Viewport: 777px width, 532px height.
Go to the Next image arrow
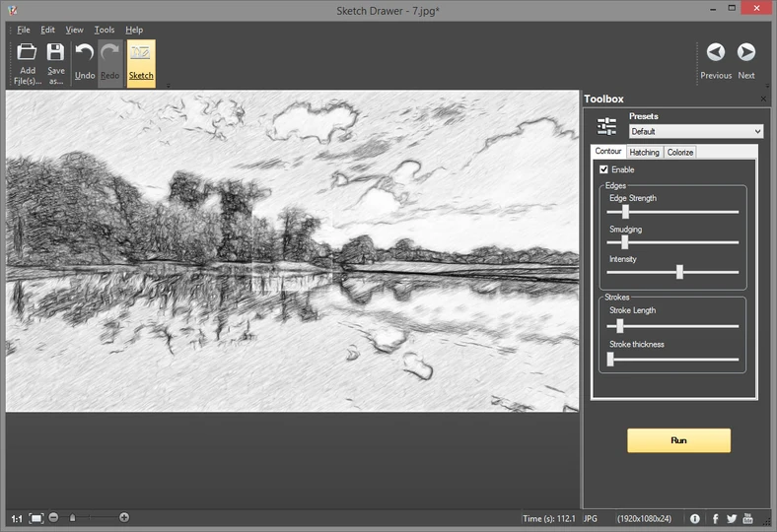746,52
